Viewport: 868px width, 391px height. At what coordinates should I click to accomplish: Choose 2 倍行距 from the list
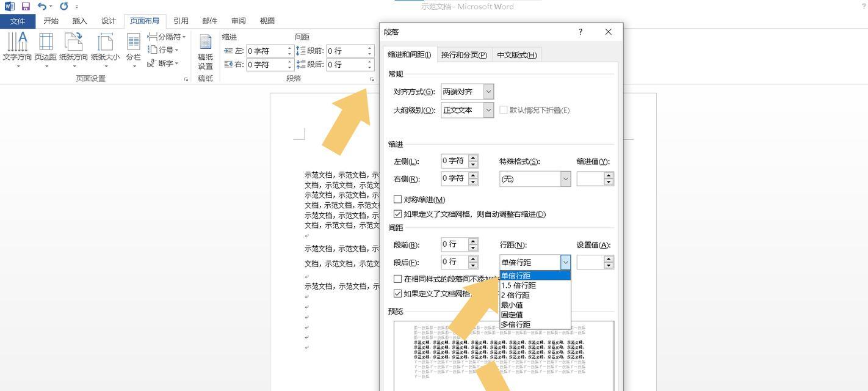(535, 295)
